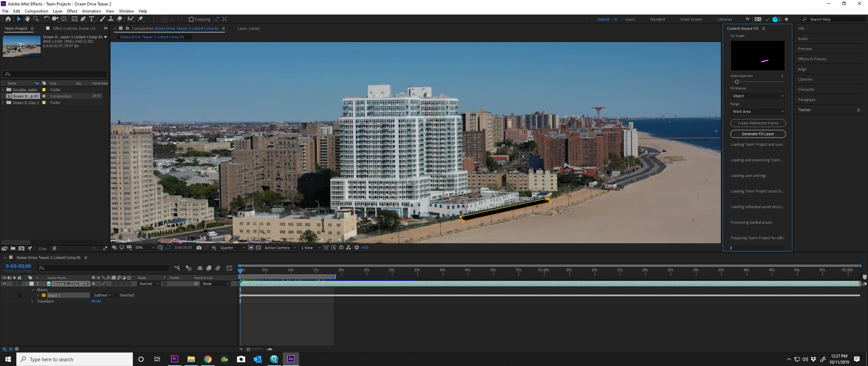Open the Fill Method Object dropdown
The width and height of the screenshot is (868, 366).
pyautogui.click(x=758, y=96)
